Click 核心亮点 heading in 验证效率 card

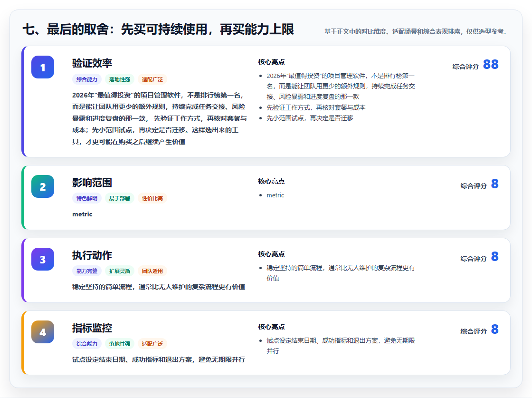pos(271,62)
